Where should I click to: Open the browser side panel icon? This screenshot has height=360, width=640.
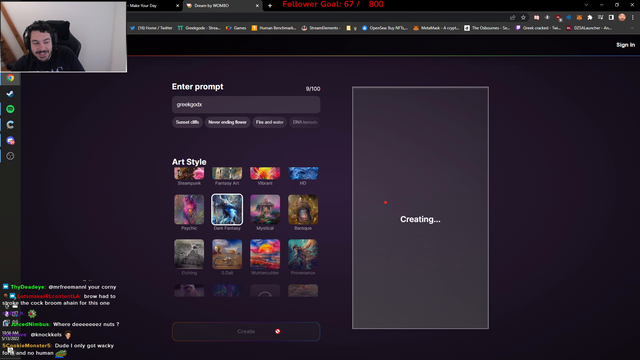point(611,17)
